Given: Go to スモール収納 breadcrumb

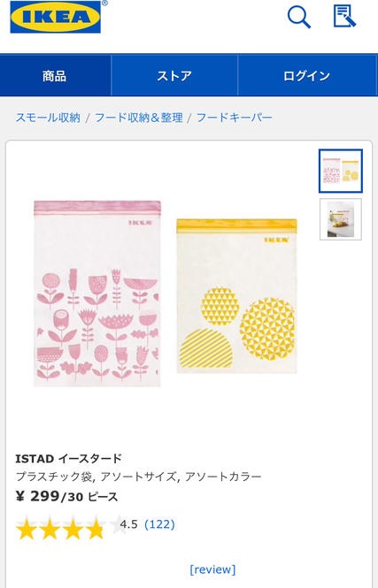Looking at the screenshot, I should (48, 118).
